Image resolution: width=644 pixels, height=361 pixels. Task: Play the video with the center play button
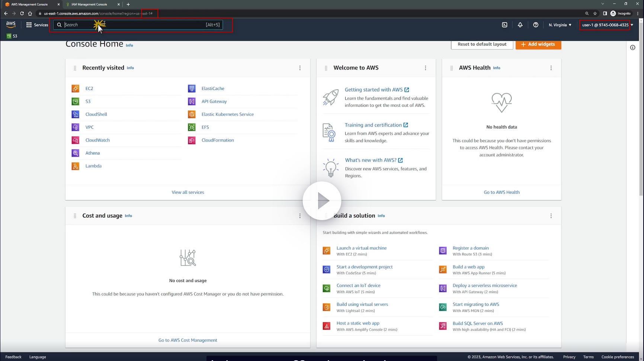(x=322, y=201)
